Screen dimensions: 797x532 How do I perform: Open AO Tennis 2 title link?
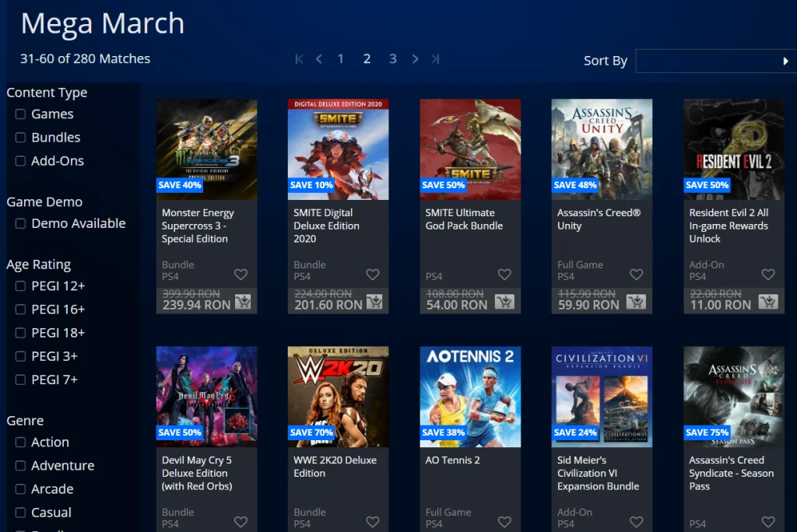click(452, 460)
